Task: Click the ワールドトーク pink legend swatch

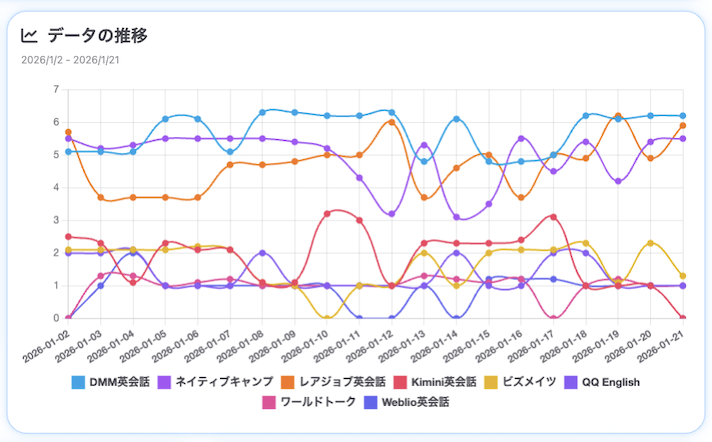Action: (269, 403)
